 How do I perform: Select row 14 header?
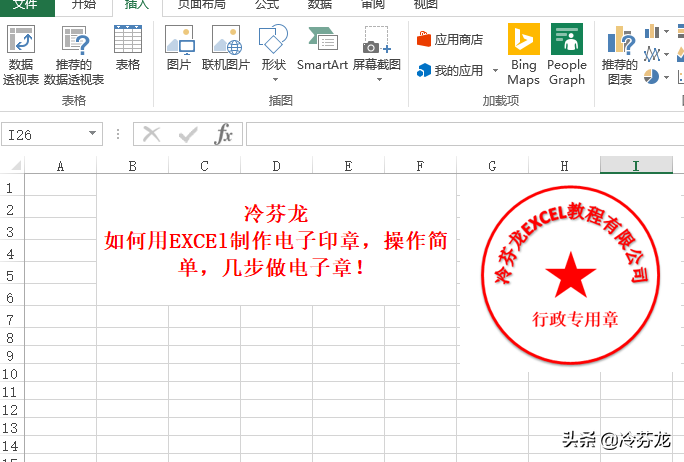[12, 446]
